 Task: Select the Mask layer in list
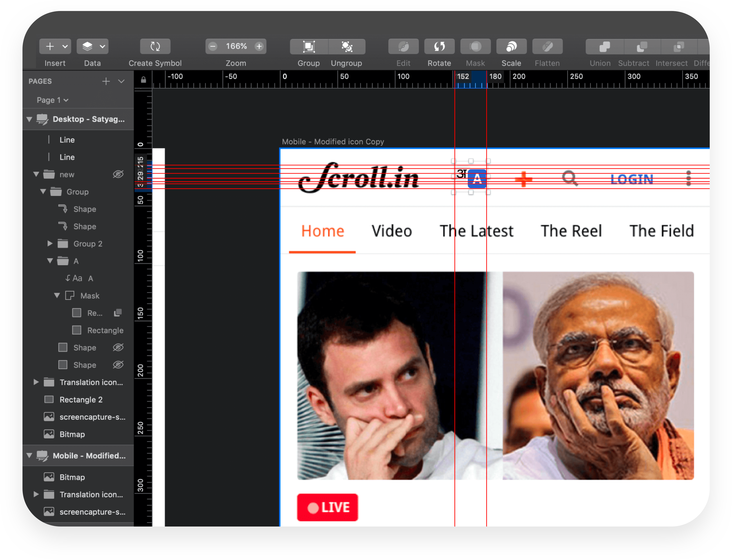[x=90, y=296]
